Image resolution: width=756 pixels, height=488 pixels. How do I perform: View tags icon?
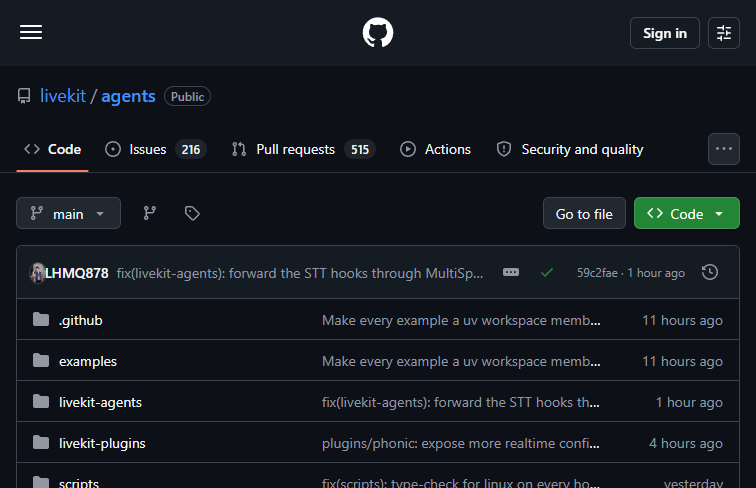(192, 213)
